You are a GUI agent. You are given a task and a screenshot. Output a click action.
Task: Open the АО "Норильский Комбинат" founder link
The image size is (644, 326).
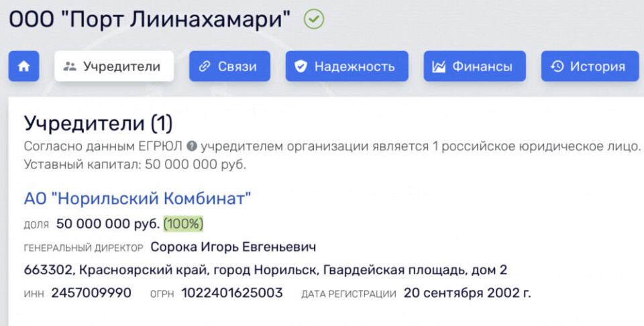[138, 199]
